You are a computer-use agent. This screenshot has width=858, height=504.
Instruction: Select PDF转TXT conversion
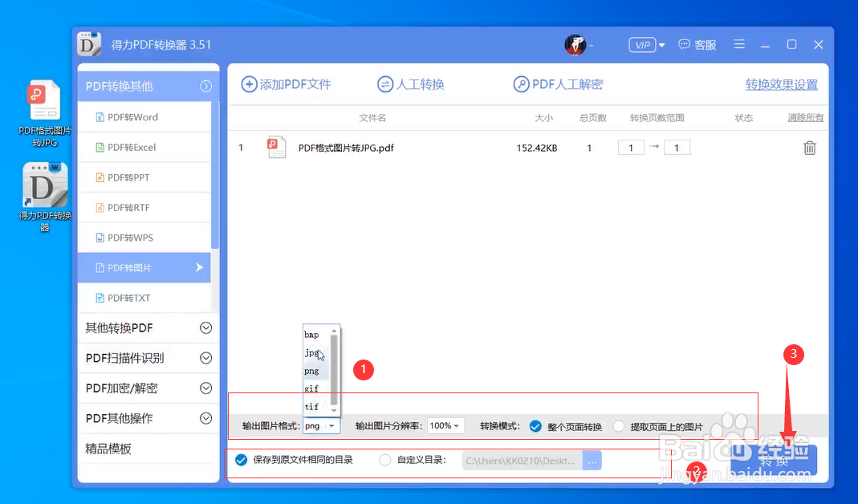pyautogui.click(x=144, y=298)
